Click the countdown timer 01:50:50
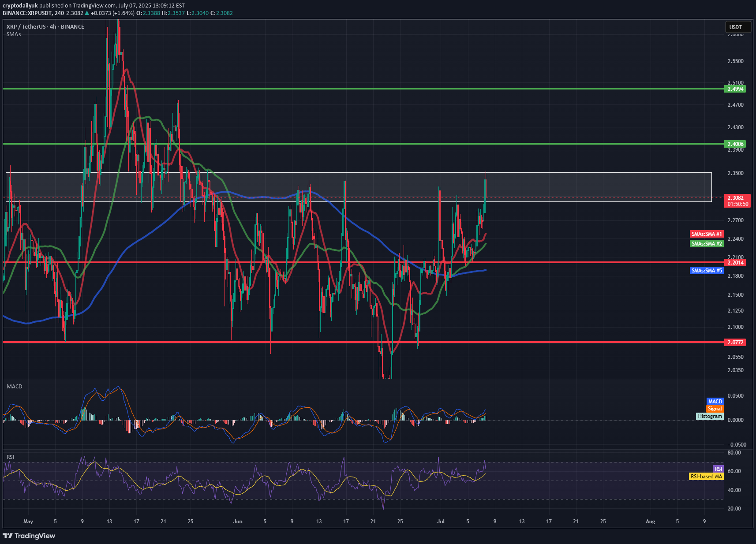The image size is (756, 544). (737, 204)
